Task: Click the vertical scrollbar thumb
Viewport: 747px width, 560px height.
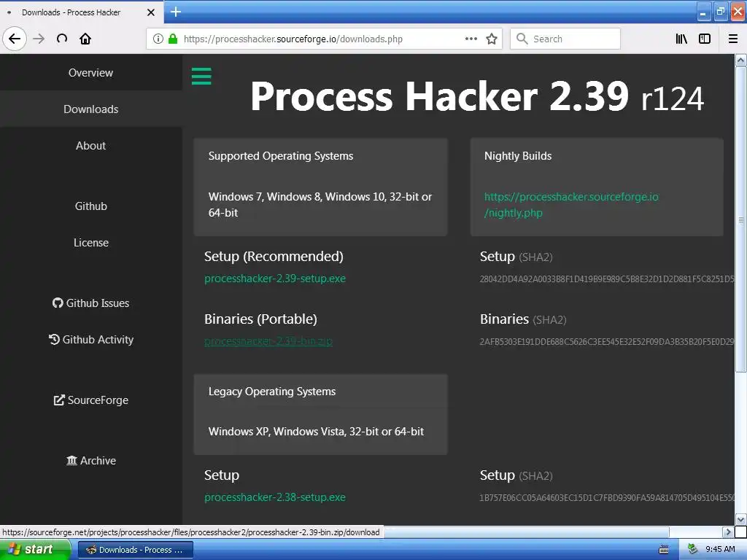Action: pyautogui.click(x=740, y=219)
